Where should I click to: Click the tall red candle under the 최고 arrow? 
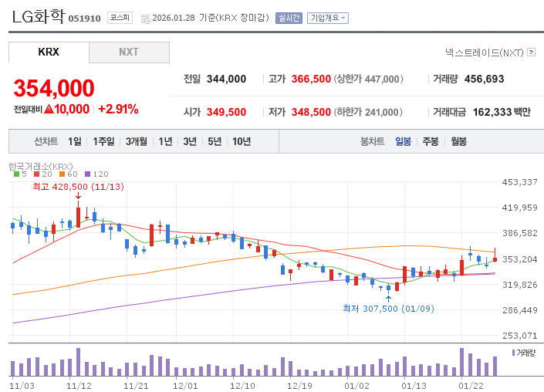pyautogui.click(x=79, y=218)
